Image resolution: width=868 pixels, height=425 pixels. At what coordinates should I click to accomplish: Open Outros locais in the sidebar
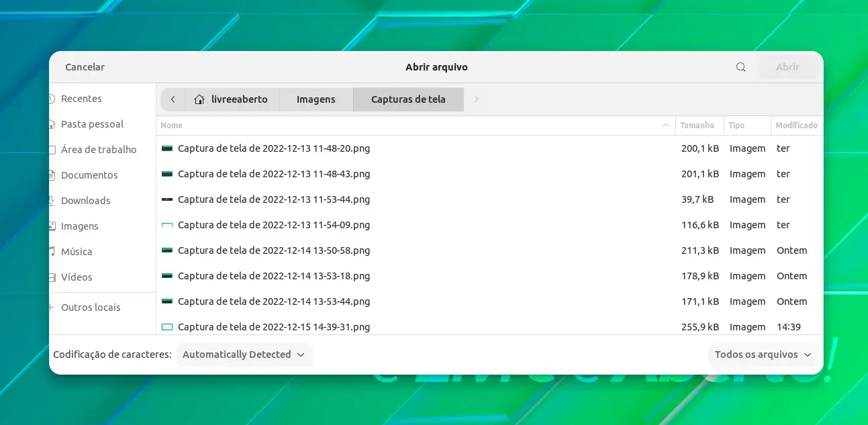tap(91, 308)
